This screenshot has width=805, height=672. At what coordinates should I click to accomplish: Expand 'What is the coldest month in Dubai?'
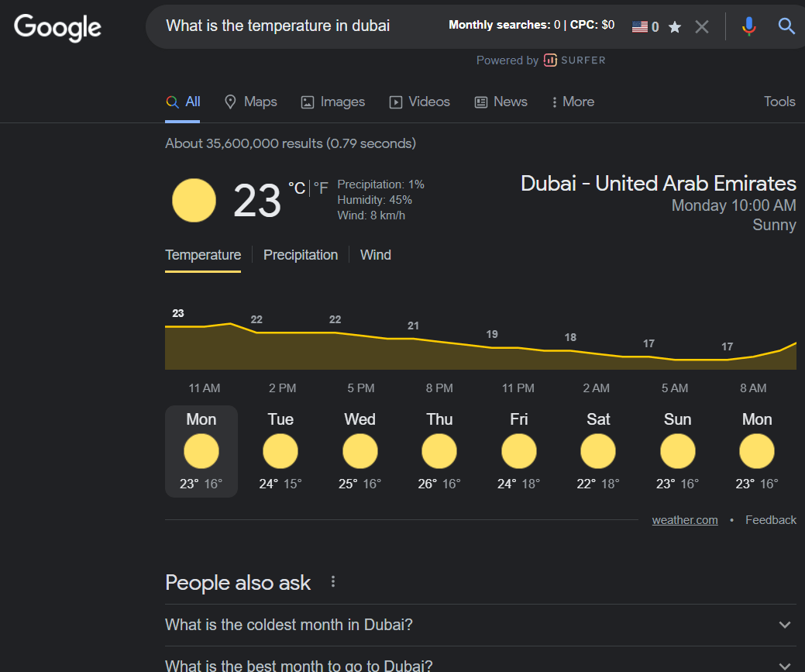pos(784,625)
